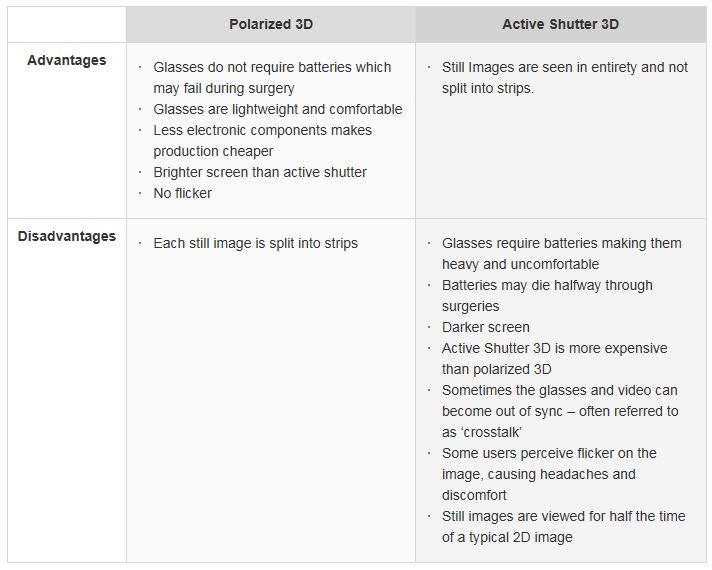Click 'Each still image is split into strips'

click(256, 243)
